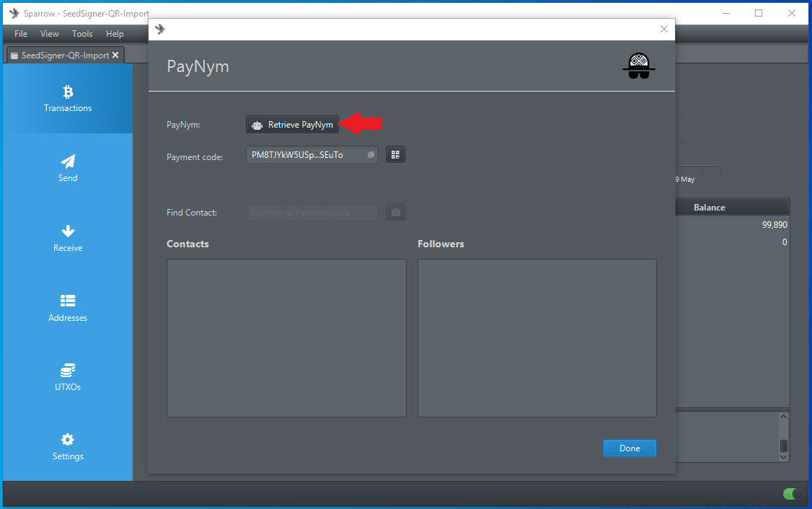
Task: Open the Transactions bitcoin icon in the sidebar
Action: point(68,92)
